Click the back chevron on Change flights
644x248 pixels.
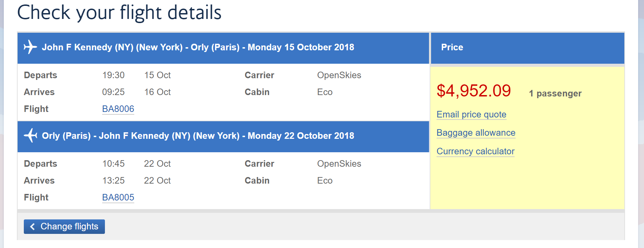[x=32, y=226]
